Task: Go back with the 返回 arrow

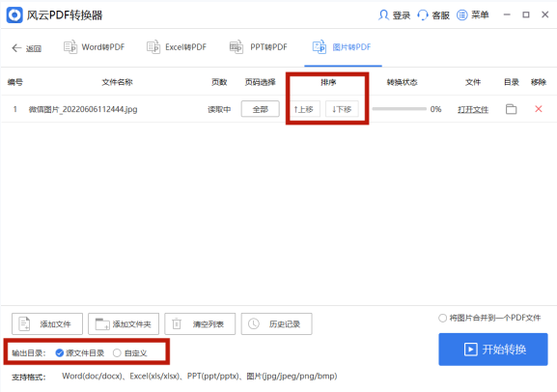Action: point(27,48)
